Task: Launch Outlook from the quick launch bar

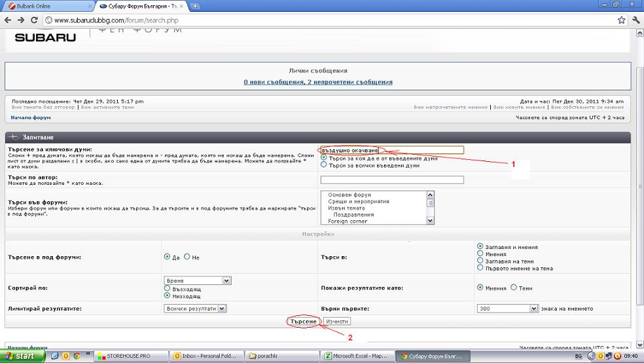Action: [x=65, y=356]
